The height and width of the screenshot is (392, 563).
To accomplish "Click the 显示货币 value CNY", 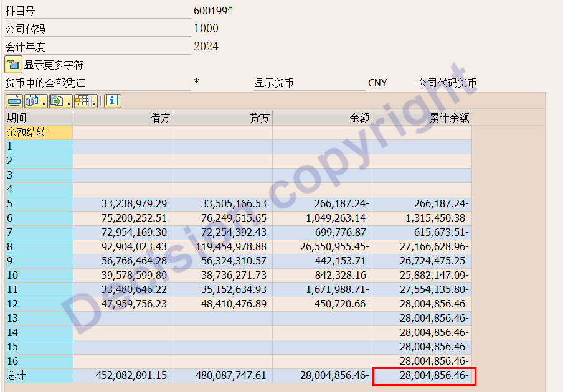I will (x=377, y=83).
